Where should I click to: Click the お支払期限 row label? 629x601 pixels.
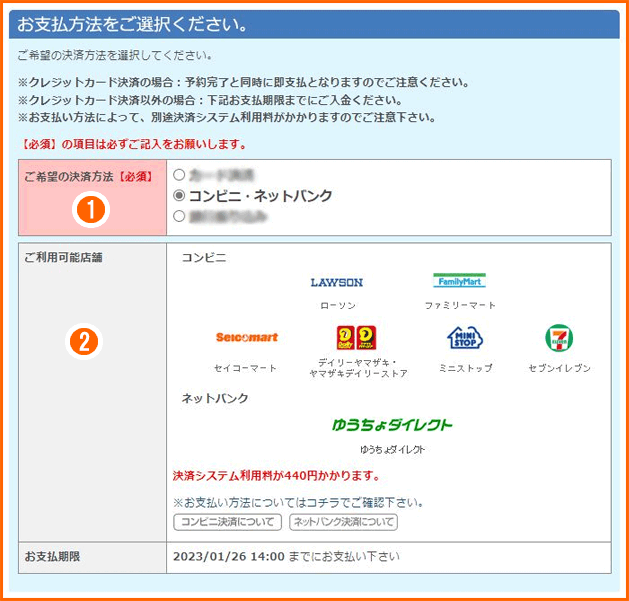coord(52,556)
